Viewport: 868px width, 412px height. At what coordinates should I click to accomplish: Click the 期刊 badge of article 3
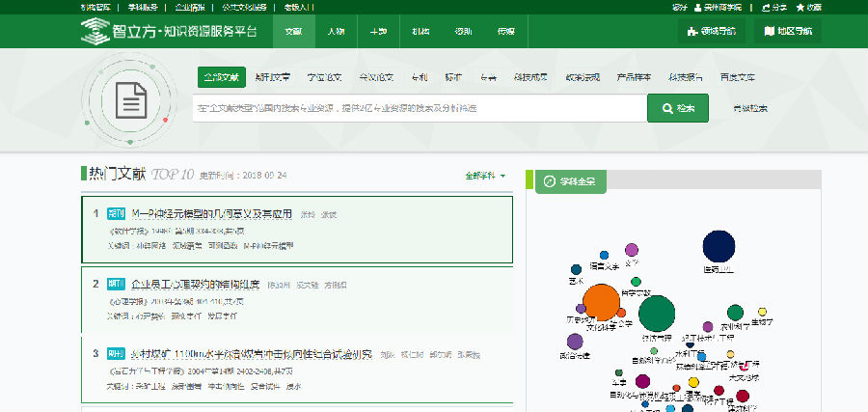117,354
